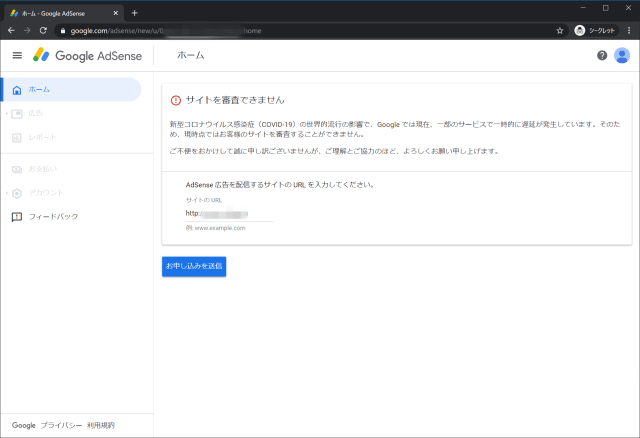
Task: Open the プライバシー privacy link
Action: tap(61, 425)
